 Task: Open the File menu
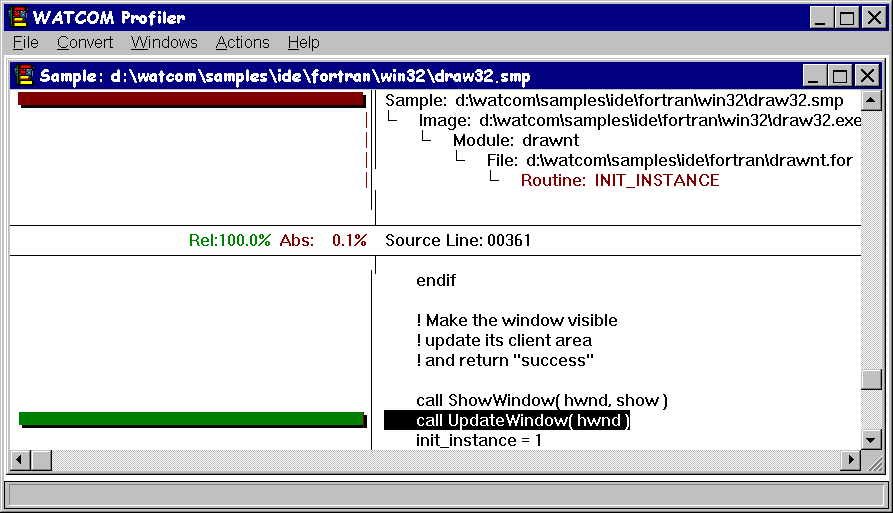tap(25, 42)
